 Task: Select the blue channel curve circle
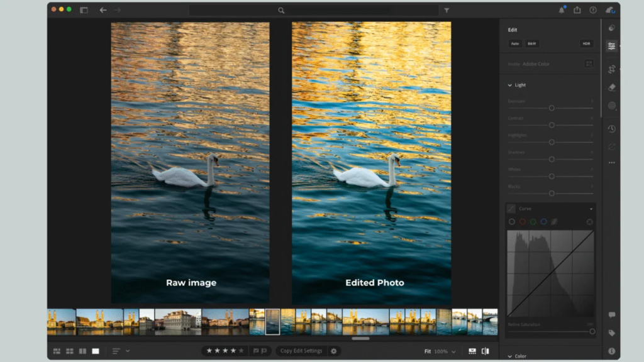[x=543, y=222]
